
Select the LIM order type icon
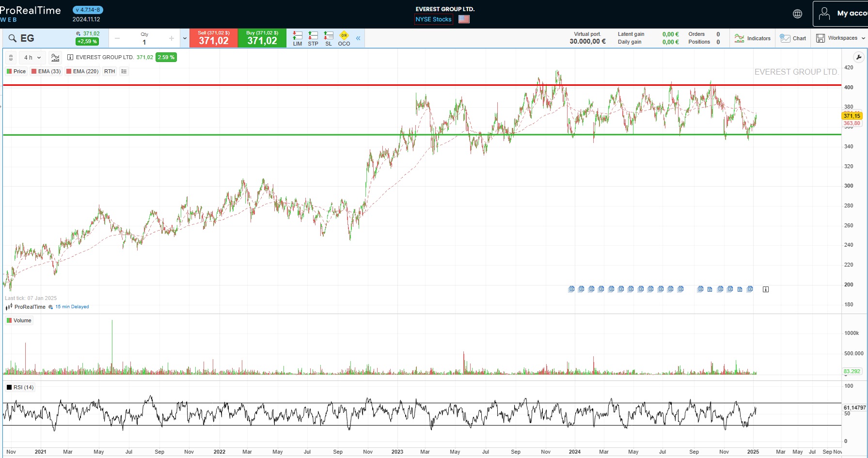coord(297,38)
